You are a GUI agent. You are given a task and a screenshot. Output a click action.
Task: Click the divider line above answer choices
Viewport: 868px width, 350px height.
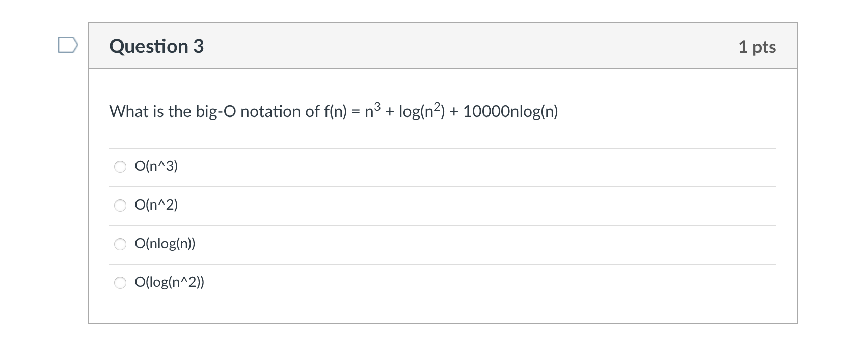[443, 147]
